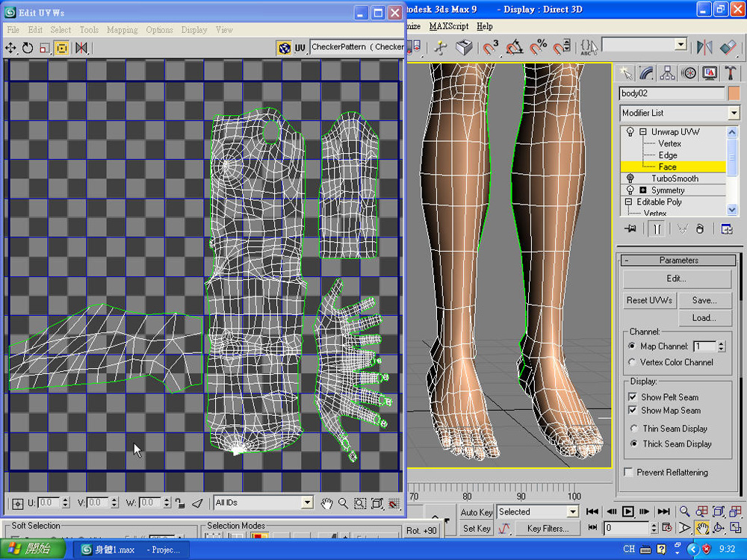Toggle Show Map Seam checkbox
This screenshot has height=560, width=747.
(x=633, y=410)
